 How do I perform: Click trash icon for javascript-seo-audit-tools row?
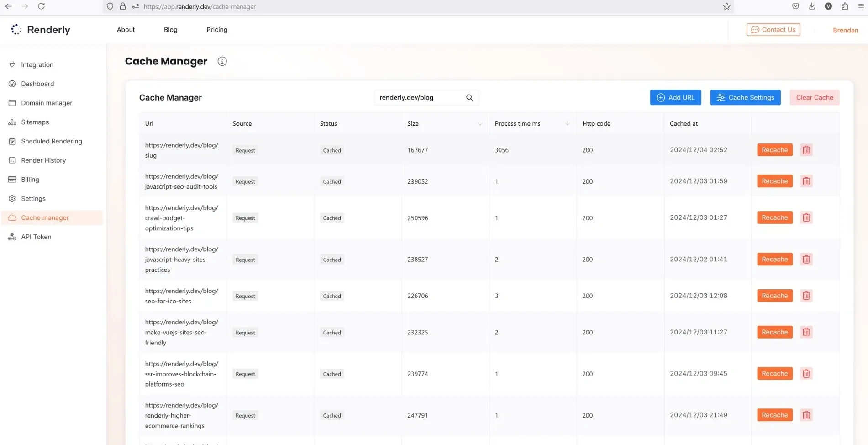(806, 181)
